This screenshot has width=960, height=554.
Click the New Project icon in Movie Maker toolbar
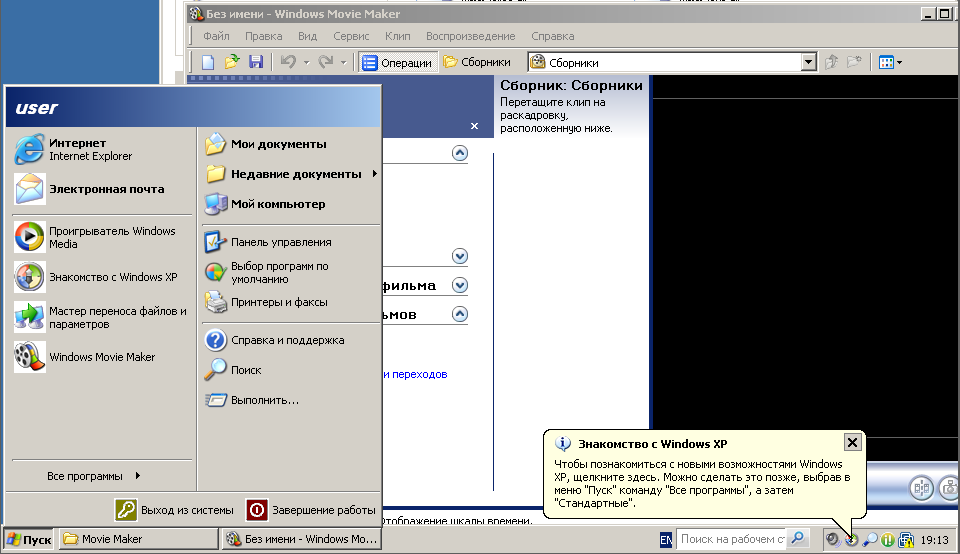pyautogui.click(x=208, y=62)
